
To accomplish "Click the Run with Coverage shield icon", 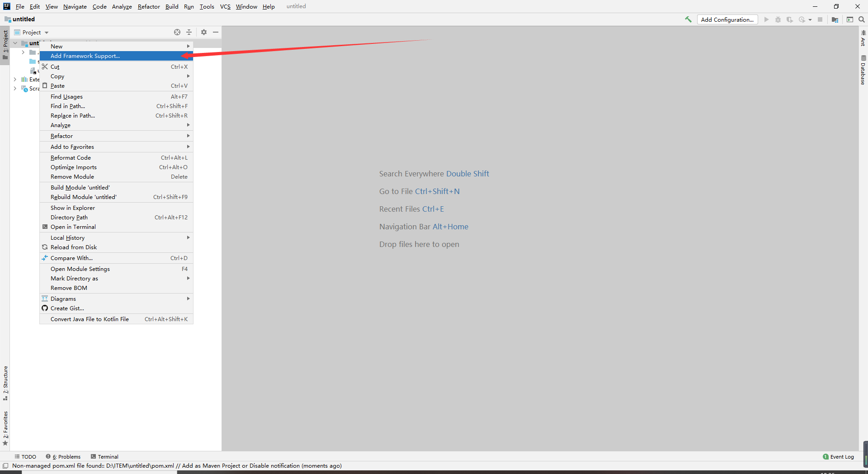I will point(790,19).
